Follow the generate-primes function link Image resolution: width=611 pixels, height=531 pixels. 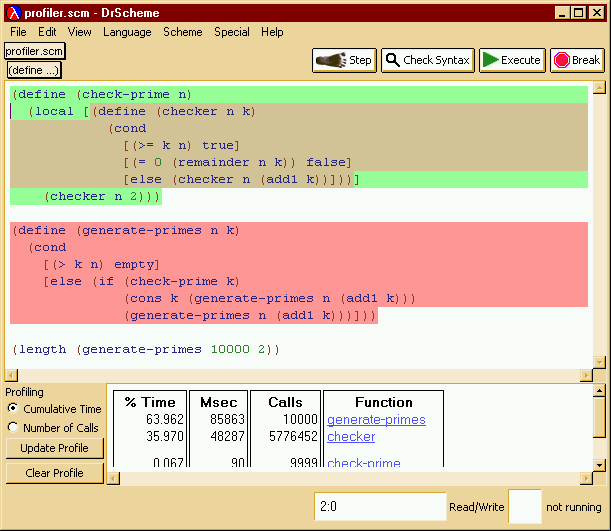tap(376, 420)
